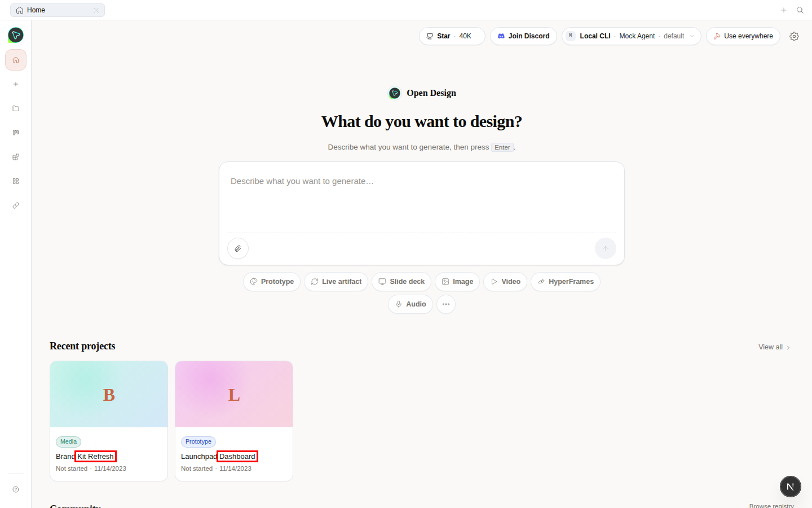812x508 pixels.
Task: Select the HyperFrames chip
Action: [566, 282]
